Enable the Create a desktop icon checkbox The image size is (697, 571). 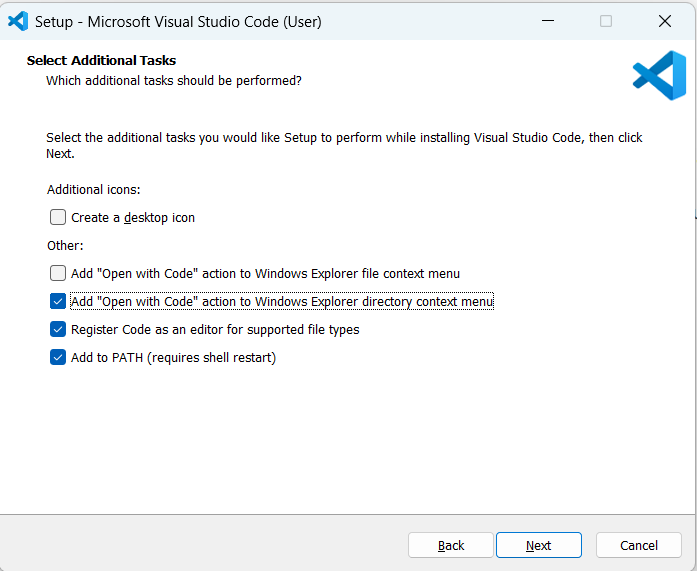[x=58, y=217]
